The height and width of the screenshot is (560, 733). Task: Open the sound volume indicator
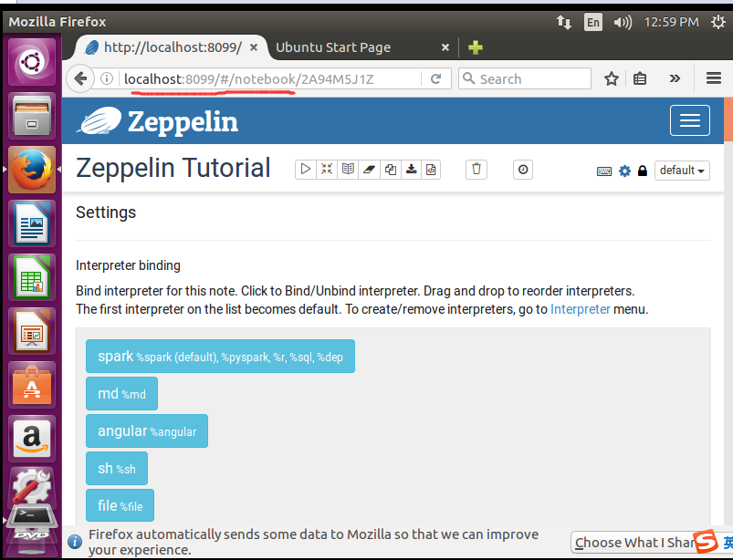[x=623, y=22]
